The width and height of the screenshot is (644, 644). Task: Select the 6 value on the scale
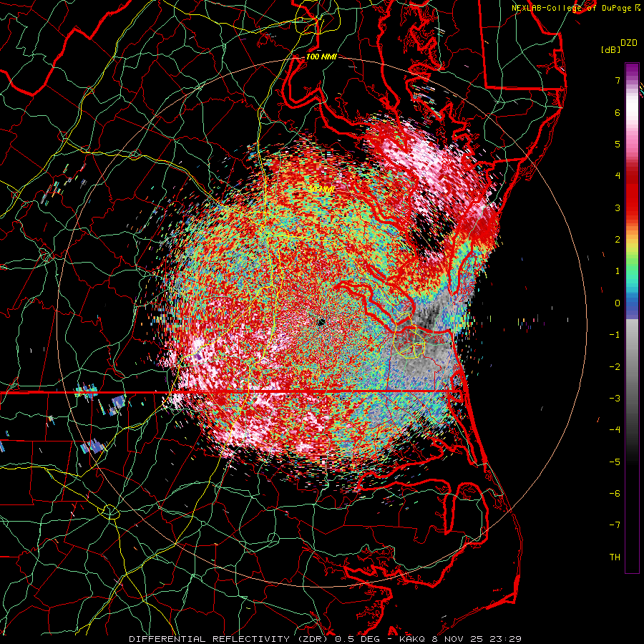618,112
